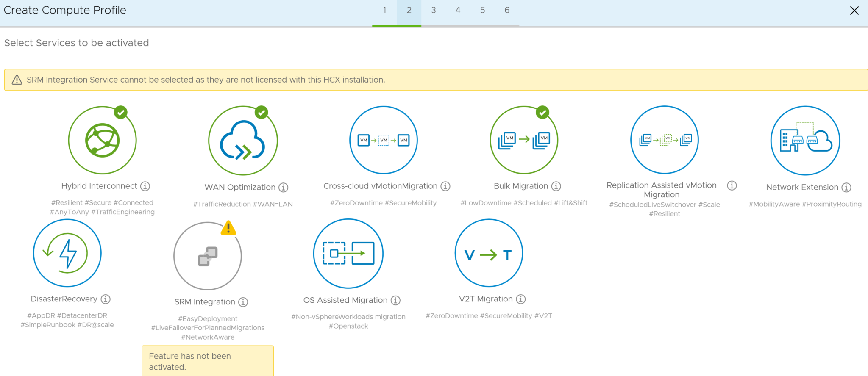Click the greyed-out SRM Integration icon
868x376 pixels.
point(208,256)
